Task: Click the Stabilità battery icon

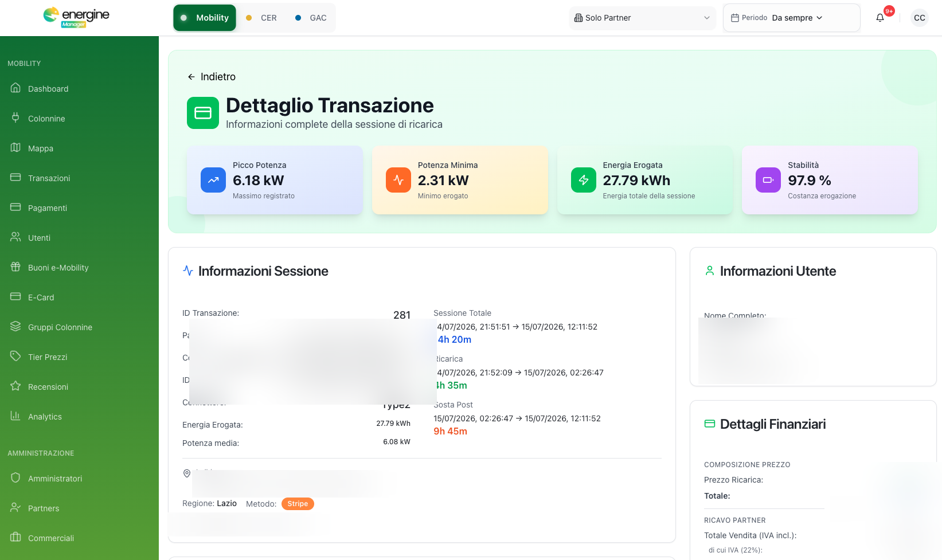Action: pyautogui.click(x=768, y=180)
